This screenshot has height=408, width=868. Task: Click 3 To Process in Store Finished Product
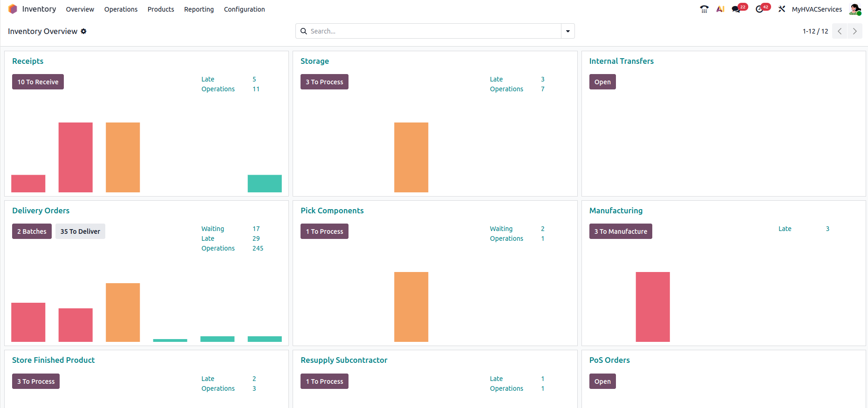36,381
